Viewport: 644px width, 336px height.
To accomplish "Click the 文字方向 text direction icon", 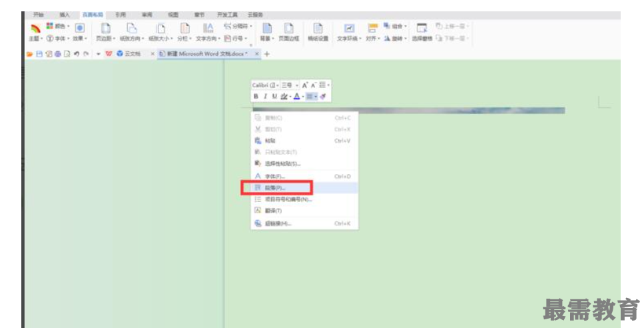I will 208,28.
